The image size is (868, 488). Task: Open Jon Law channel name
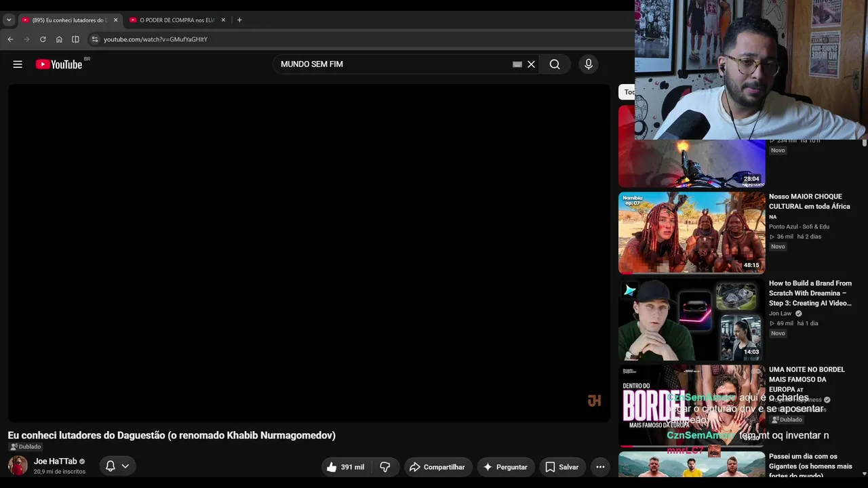(780, 314)
